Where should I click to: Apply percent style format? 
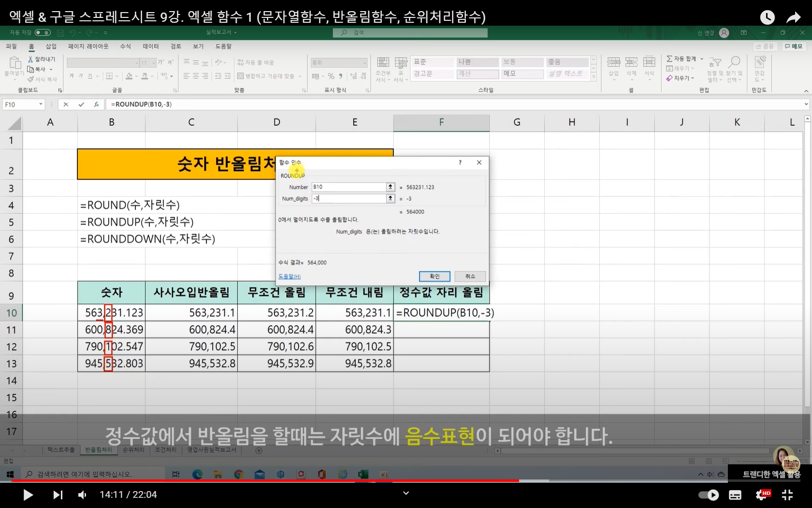[x=331, y=76]
